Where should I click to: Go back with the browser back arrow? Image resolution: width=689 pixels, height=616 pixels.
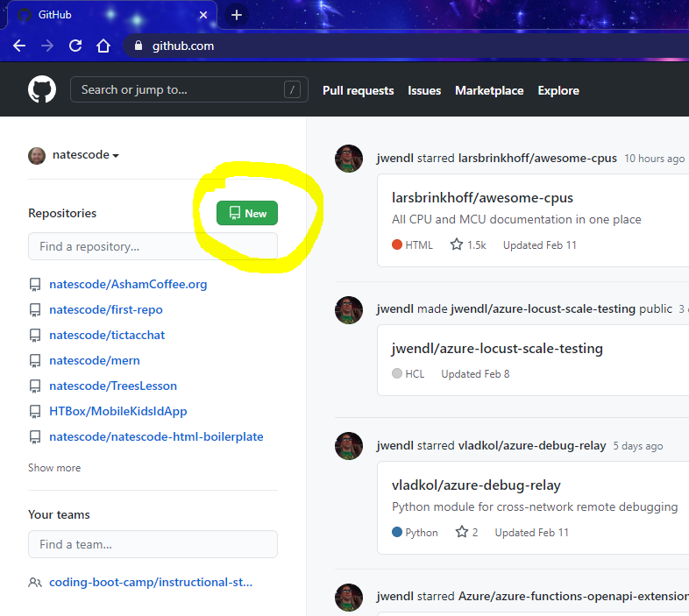(19, 46)
